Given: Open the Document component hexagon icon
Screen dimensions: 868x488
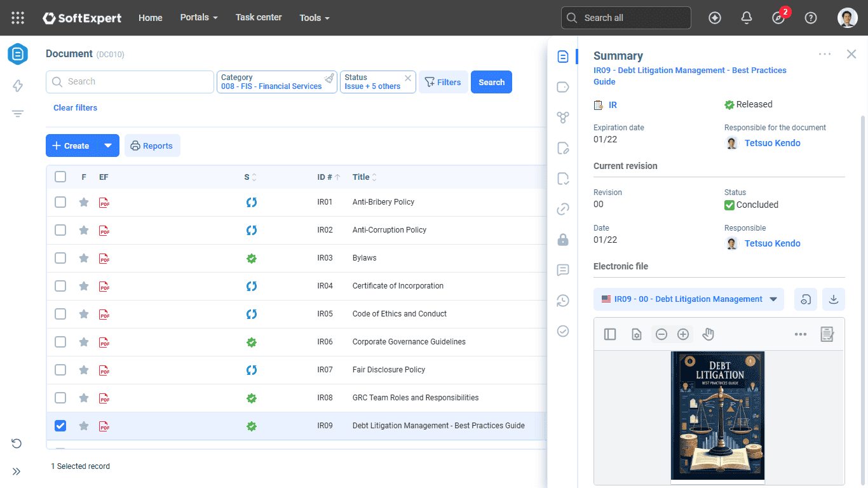Looking at the screenshot, I should 18,54.
